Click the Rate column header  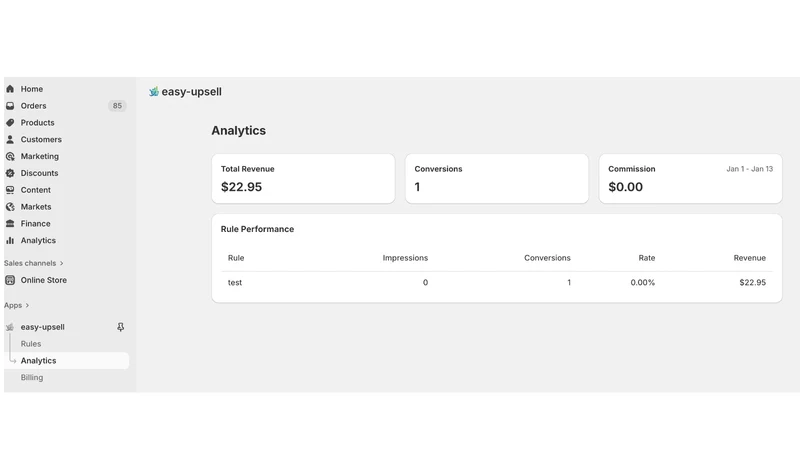point(646,258)
